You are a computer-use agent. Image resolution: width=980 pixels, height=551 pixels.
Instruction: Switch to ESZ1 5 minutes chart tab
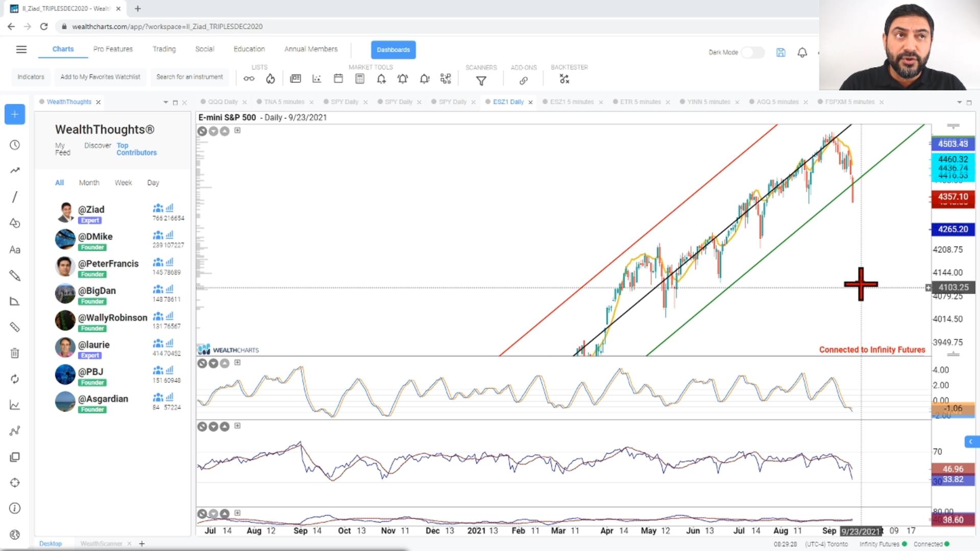(x=572, y=102)
